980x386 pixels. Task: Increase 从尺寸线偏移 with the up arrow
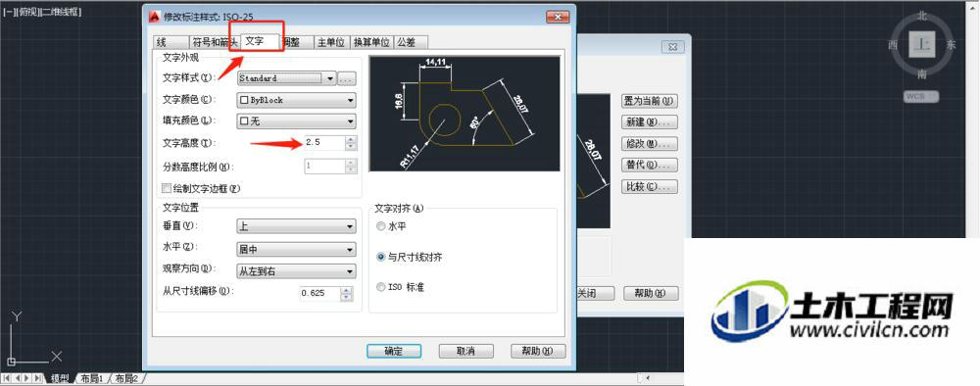[347, 289]
